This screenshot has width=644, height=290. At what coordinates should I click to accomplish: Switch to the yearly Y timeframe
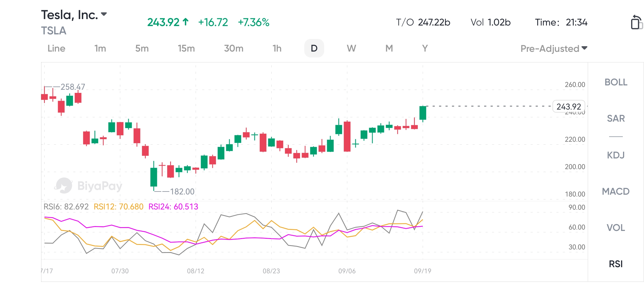425,48
